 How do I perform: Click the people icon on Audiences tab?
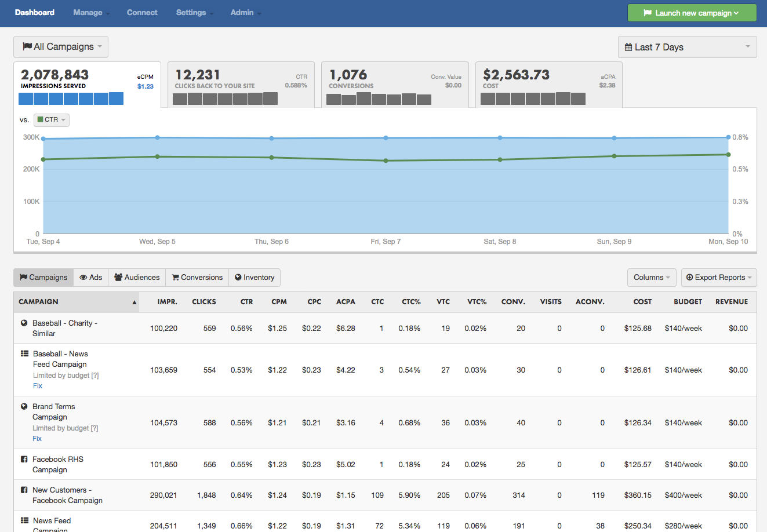(x=118, y=278)
